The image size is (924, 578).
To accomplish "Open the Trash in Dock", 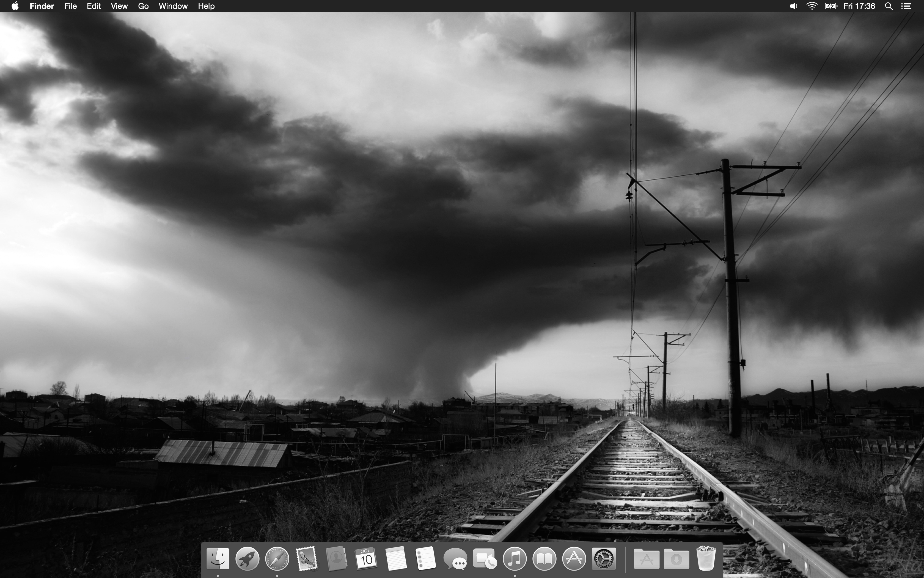I will [706, 558].
